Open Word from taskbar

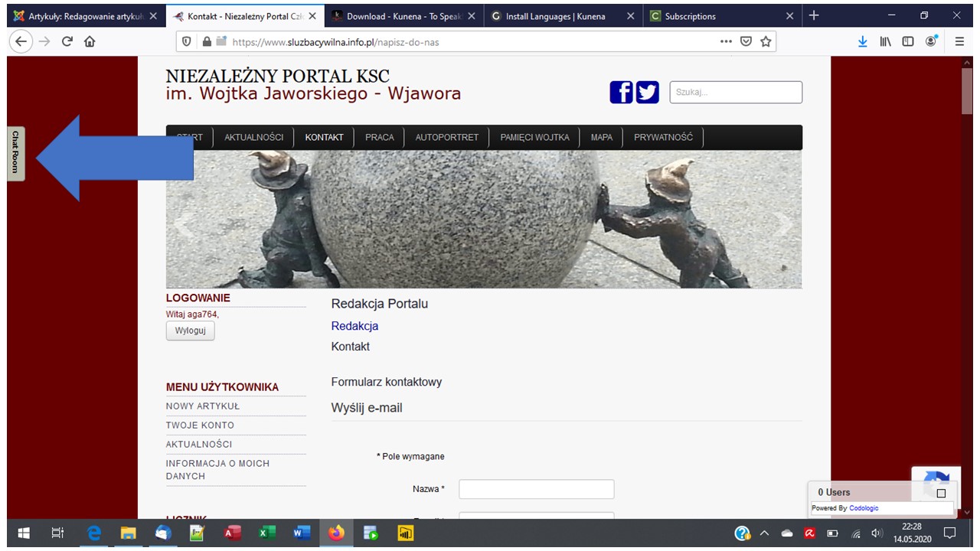(302, 533)
